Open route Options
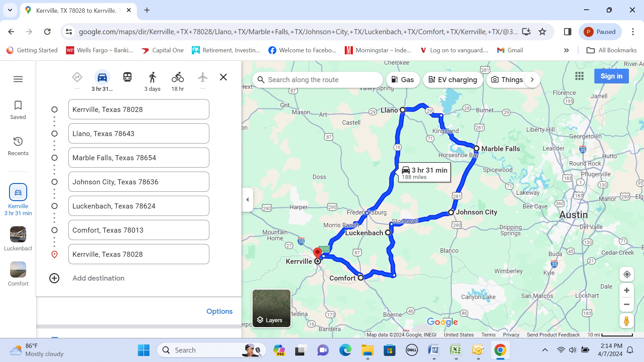Image resolution: width=644 pixels, height=362 pixels. point(219,311)
